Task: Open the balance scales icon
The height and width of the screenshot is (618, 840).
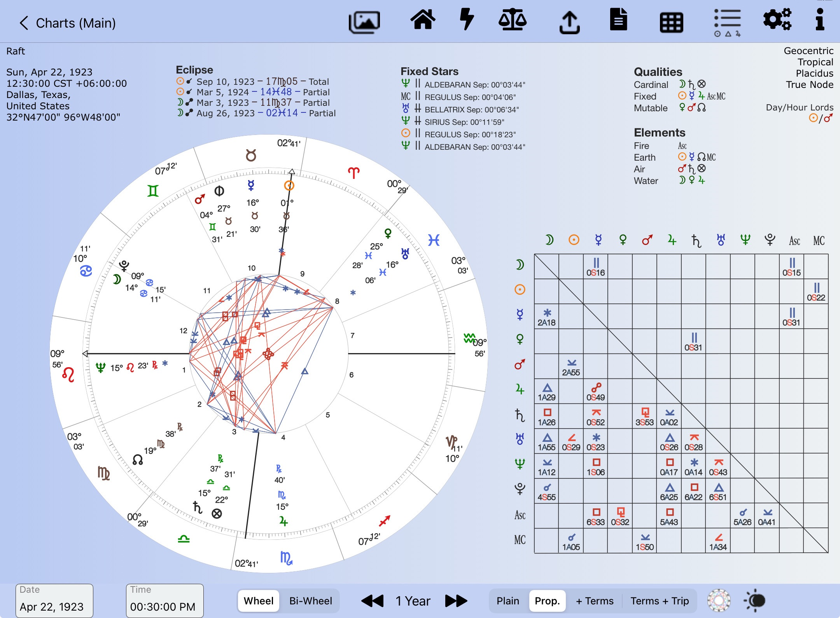Action: [513, 20]
